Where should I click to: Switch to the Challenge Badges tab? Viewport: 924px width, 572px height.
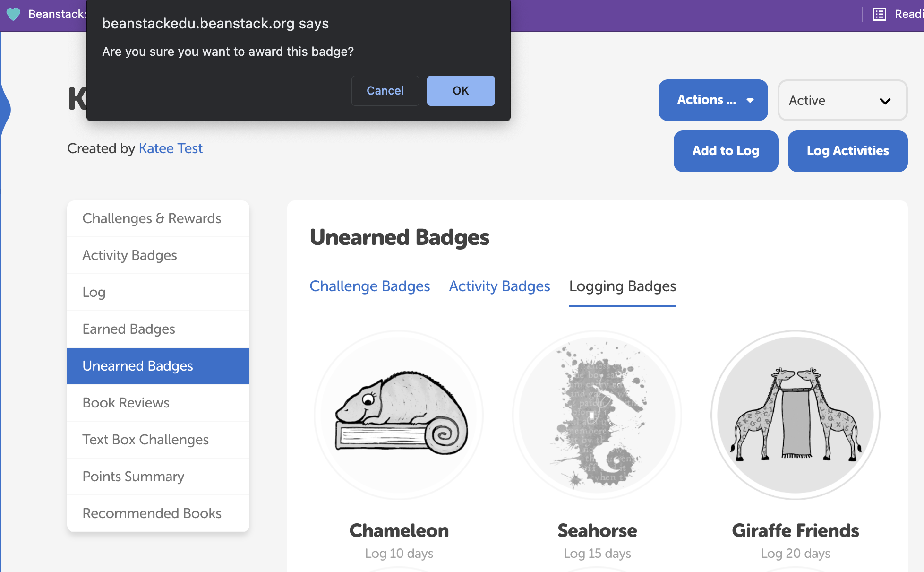pyautogui.click(x=370, y=286)
